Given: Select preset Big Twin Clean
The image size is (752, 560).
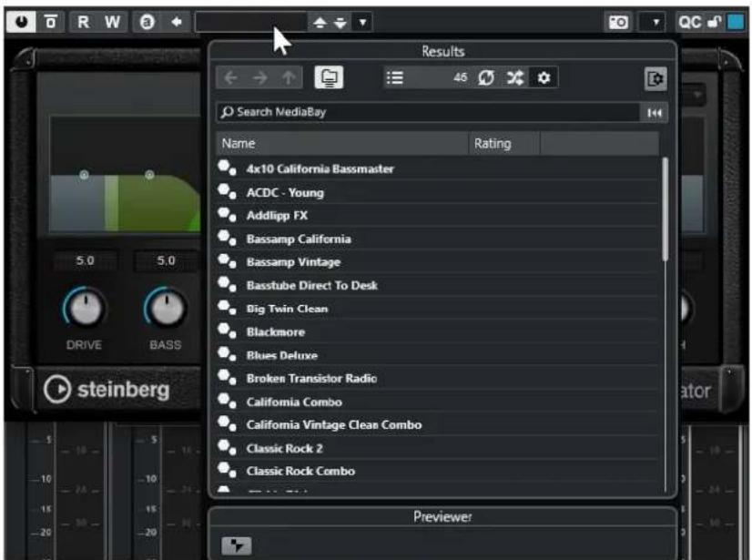Looking at the screenshot, I should [x=438, y=309].
